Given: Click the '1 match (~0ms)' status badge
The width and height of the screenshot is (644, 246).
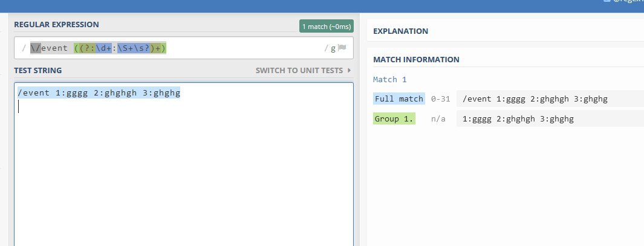Looking at the screenshot, I should tap(326, 27).
